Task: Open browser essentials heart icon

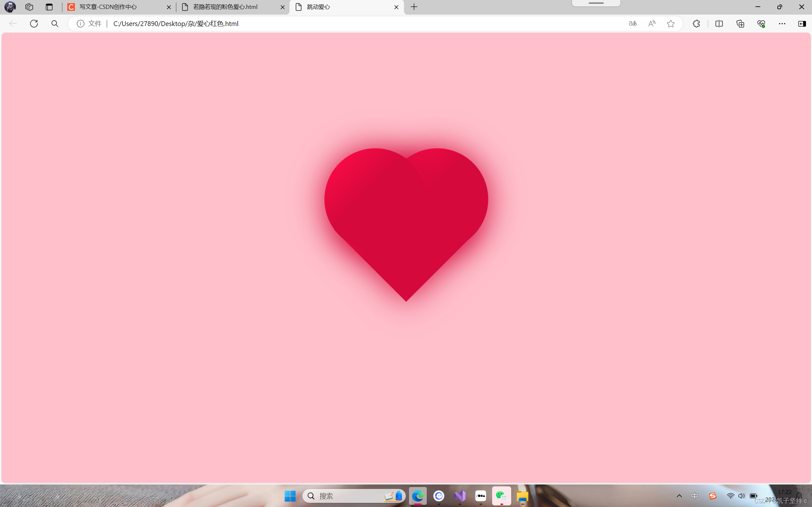Action: pos(761,23)
